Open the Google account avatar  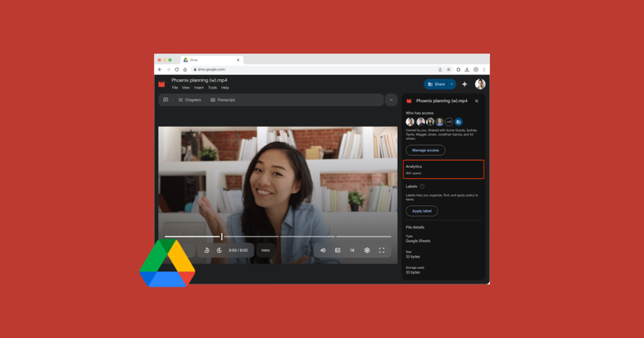(x=480, y=84)
